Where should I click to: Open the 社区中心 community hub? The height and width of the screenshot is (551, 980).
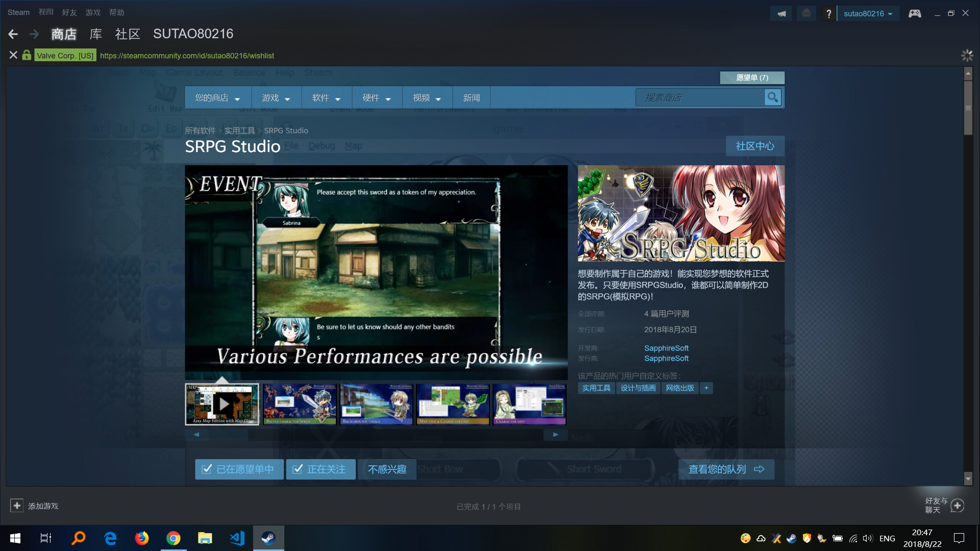(755, 146)
